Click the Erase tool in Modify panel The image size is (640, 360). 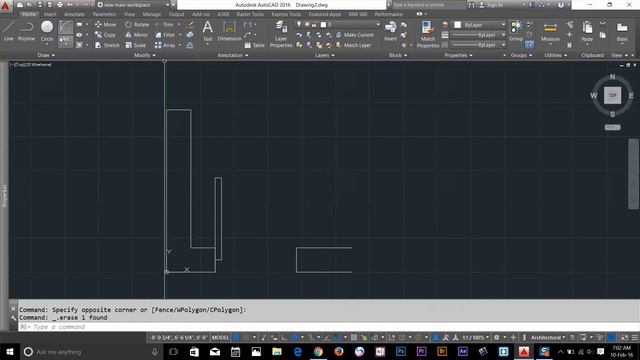pyautogui.click(x=190, y=24)
